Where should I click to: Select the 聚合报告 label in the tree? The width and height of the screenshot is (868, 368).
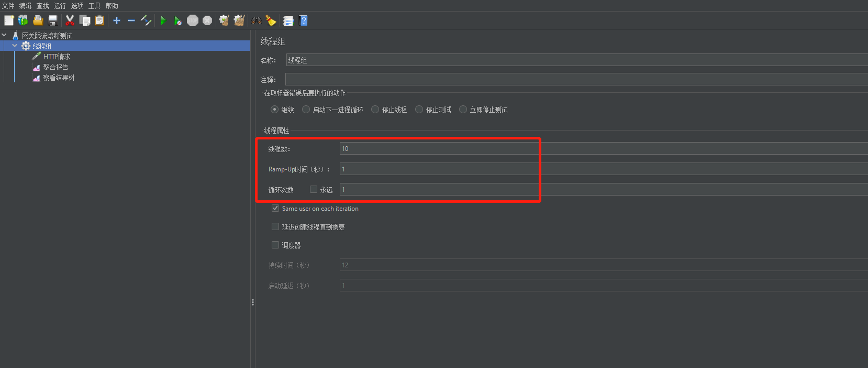[x=55, y=67]
